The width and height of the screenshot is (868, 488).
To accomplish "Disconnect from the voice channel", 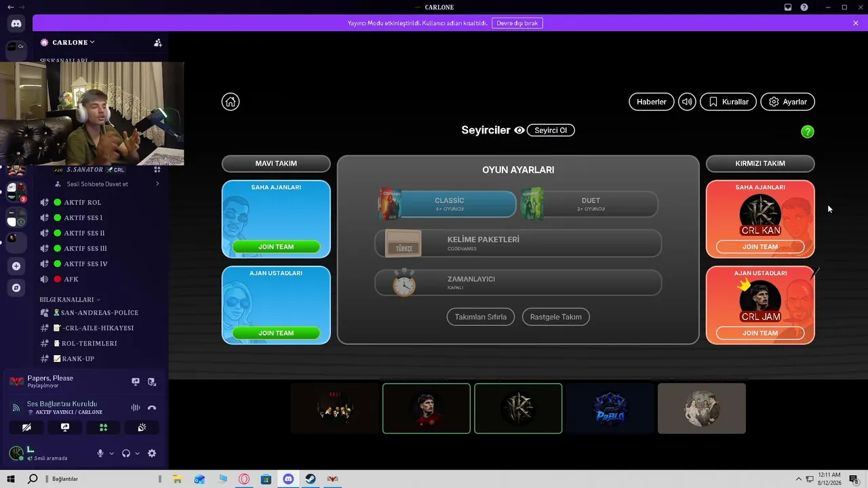I will (x=152, y=407).
